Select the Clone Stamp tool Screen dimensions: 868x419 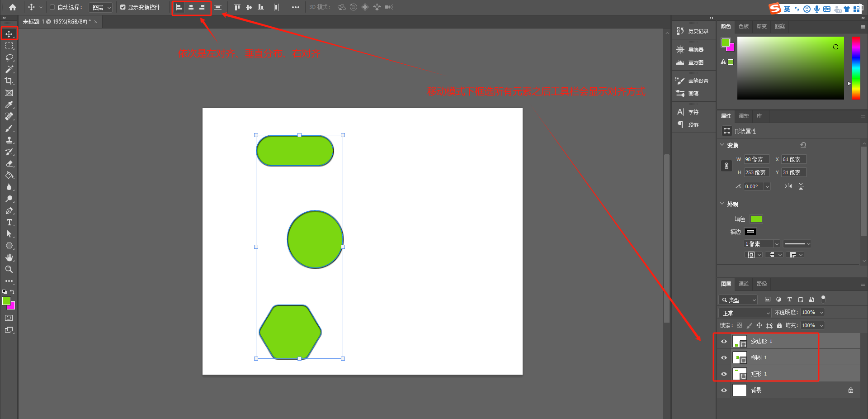[x=9, y=140]
